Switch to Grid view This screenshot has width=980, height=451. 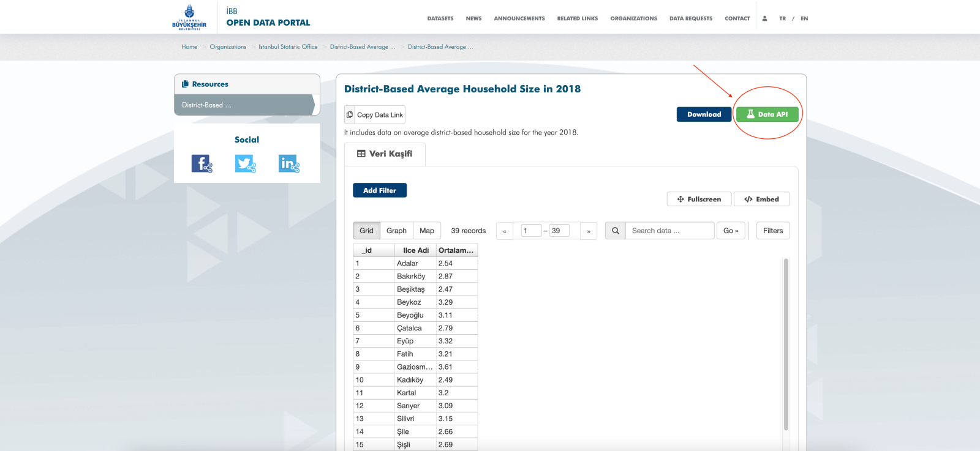[x=366, y=231]
